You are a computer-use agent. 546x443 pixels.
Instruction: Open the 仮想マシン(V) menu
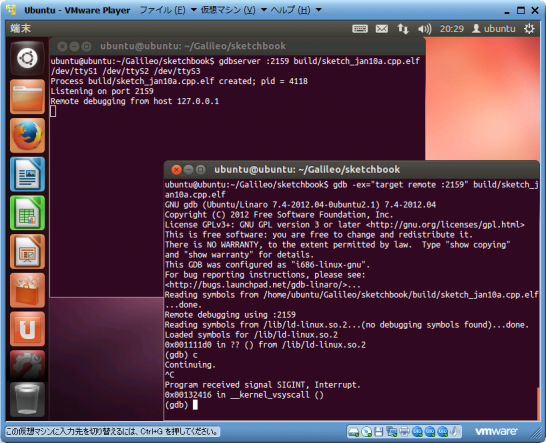[234, 10]
